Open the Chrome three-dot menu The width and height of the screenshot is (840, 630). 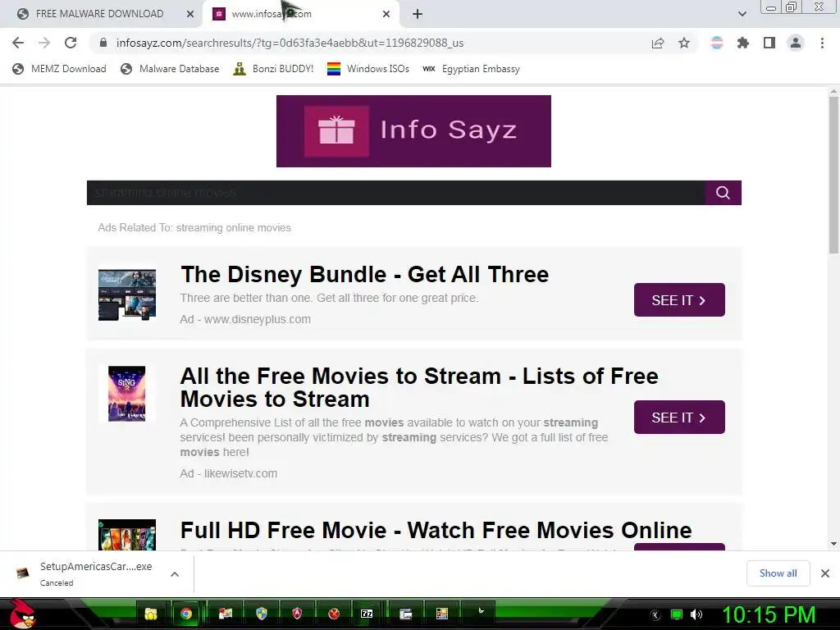[822, 43]
